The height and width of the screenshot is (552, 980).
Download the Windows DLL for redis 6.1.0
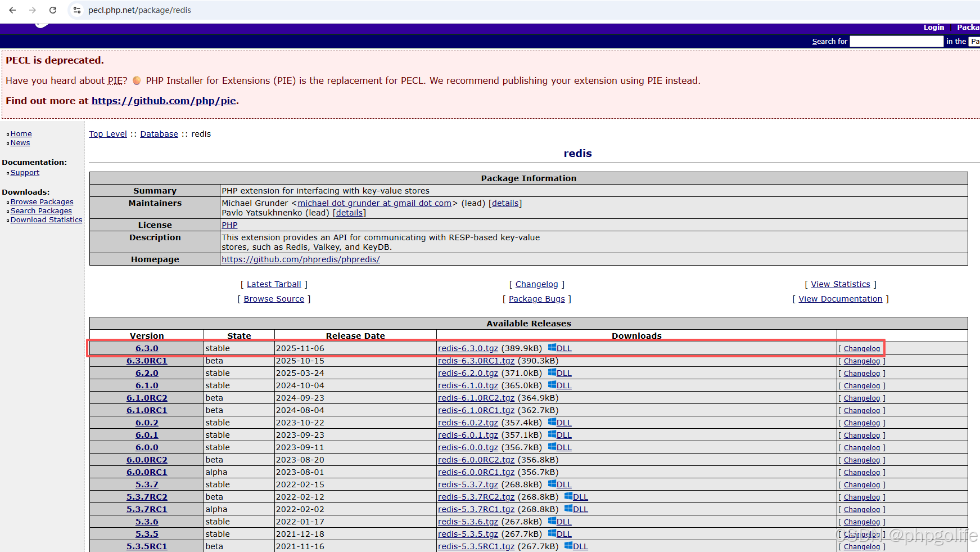tap(560, 385)
